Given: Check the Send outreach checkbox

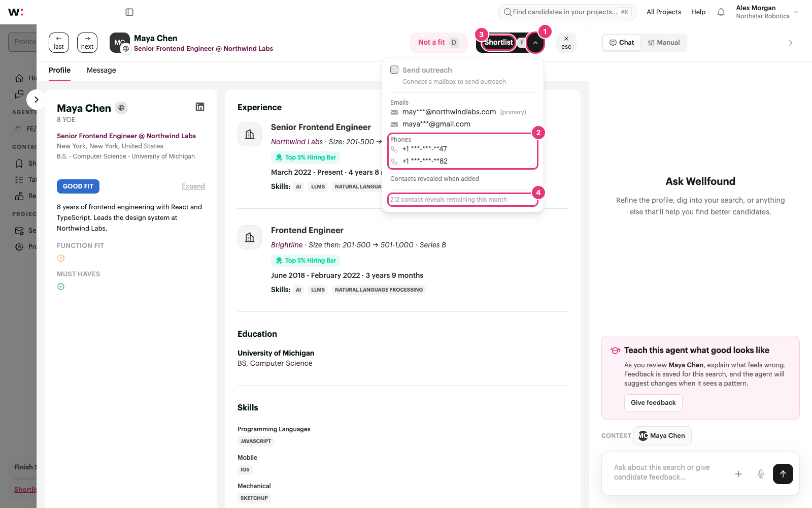Looking at the screenshot, I should coord(394,70).
